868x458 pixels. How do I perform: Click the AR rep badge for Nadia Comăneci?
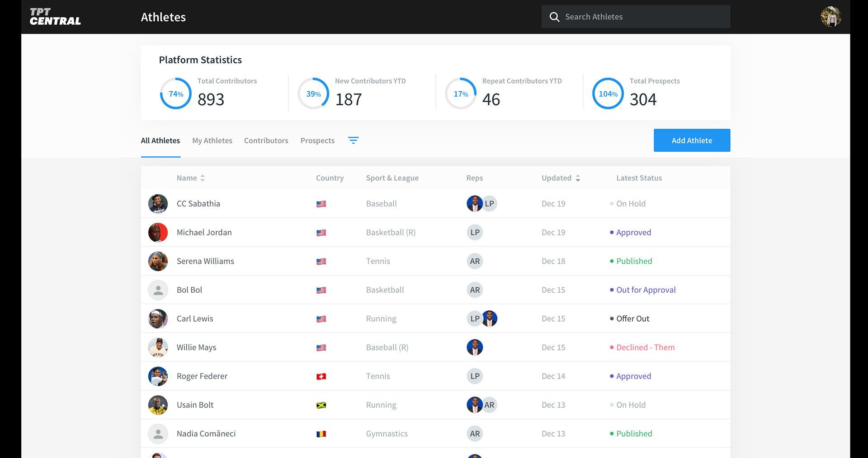coord(475,434)
